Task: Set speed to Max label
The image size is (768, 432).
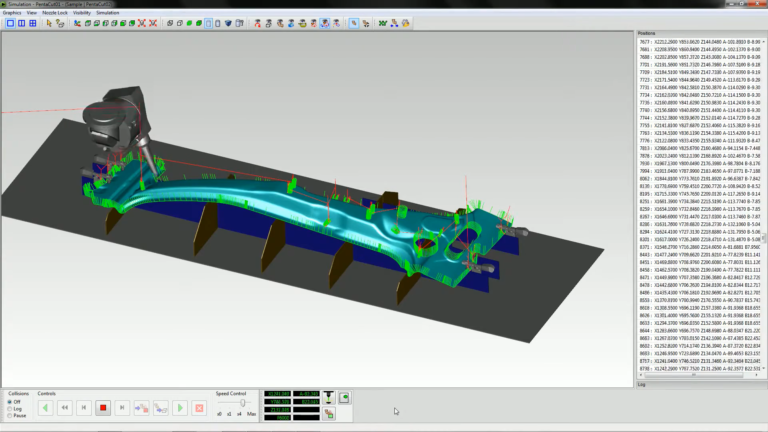Action: click(x=251, y=414)
